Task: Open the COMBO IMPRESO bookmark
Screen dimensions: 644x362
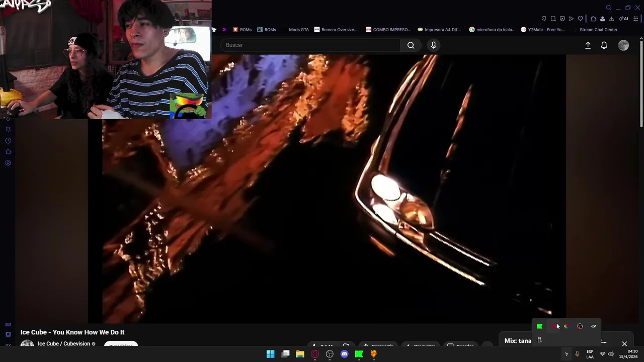Action: click(388, 30)
